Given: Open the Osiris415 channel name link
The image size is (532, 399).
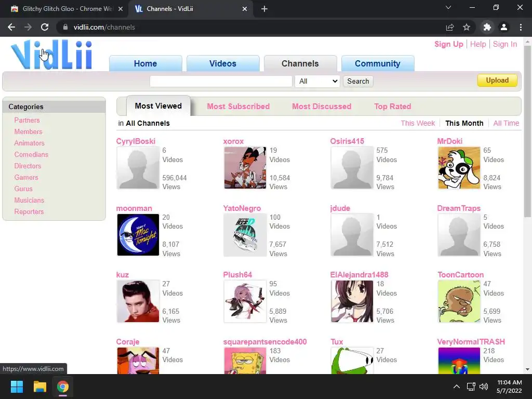Looking at the screenshot, I should pos(347,141).
